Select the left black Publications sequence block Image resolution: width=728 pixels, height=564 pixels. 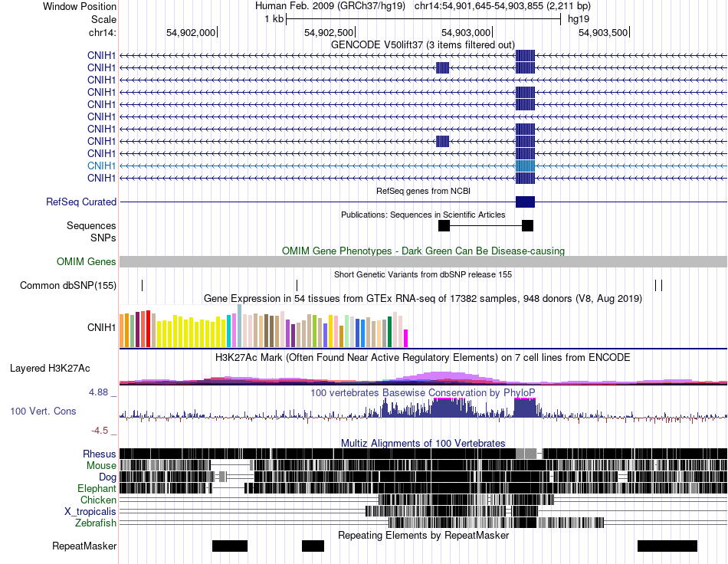click(x=444, y=225)
